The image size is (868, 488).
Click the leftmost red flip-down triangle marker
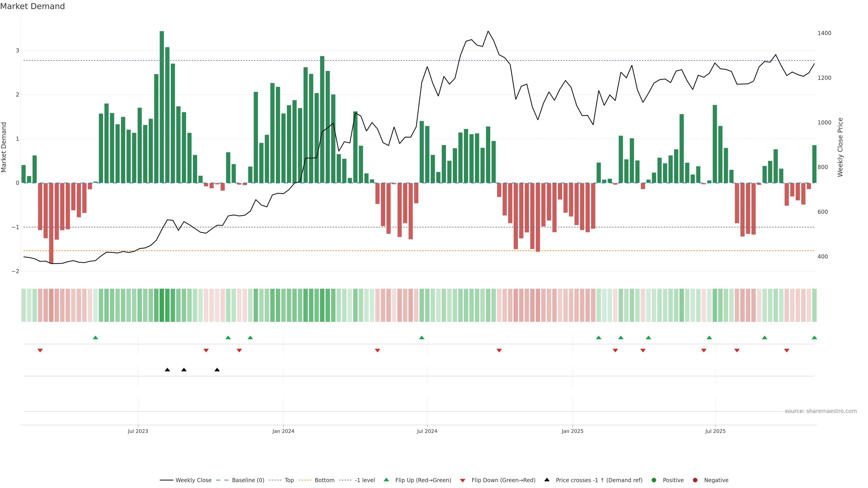coord(40,351)
